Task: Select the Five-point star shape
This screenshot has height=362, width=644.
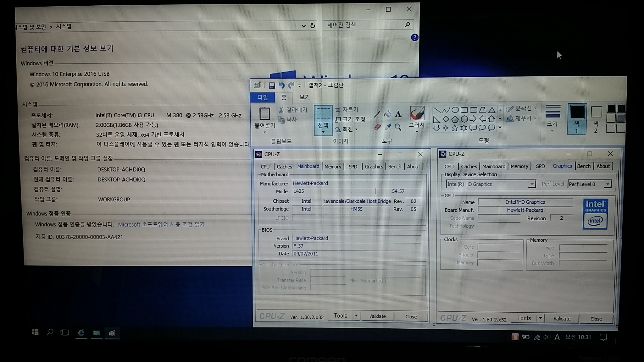Action: (455, 128)
